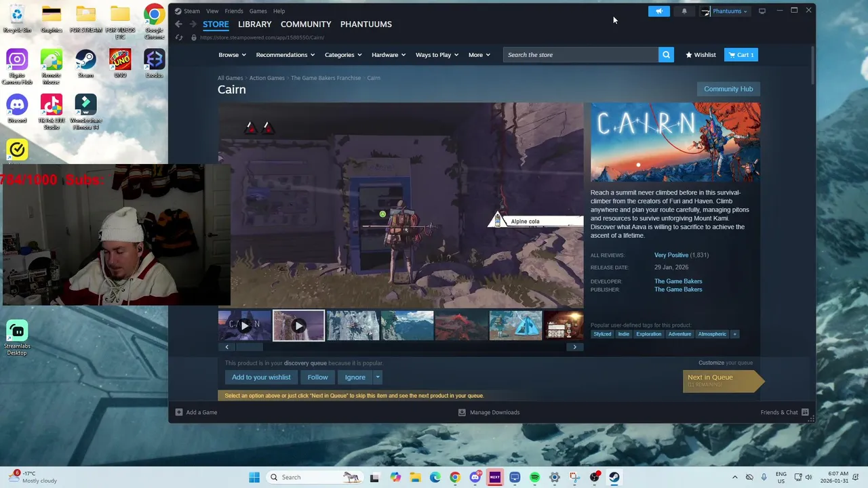The image size is (868, 488).
Task: Click Steam's forward navigation arrow
Action: (x=193, y=24)
